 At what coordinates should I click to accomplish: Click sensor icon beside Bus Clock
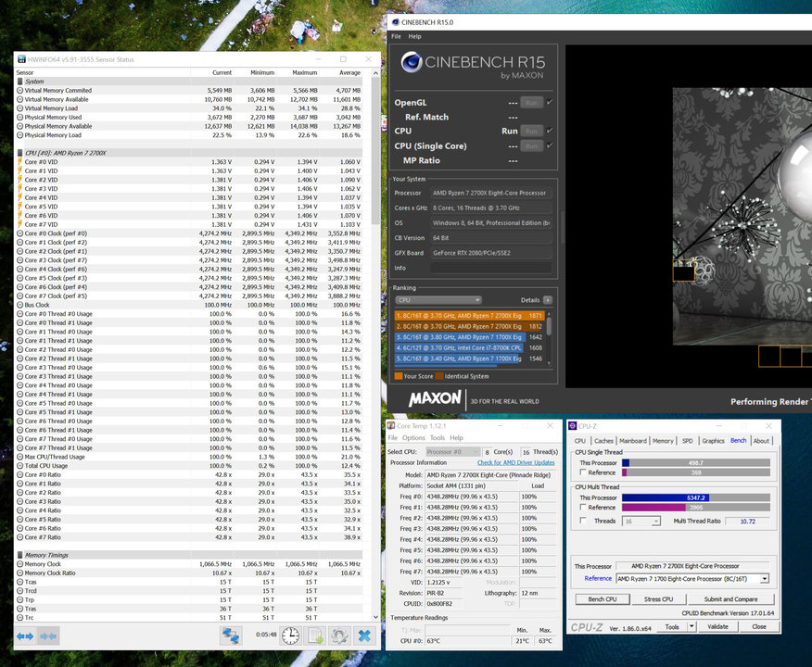[x=20, y=305]
